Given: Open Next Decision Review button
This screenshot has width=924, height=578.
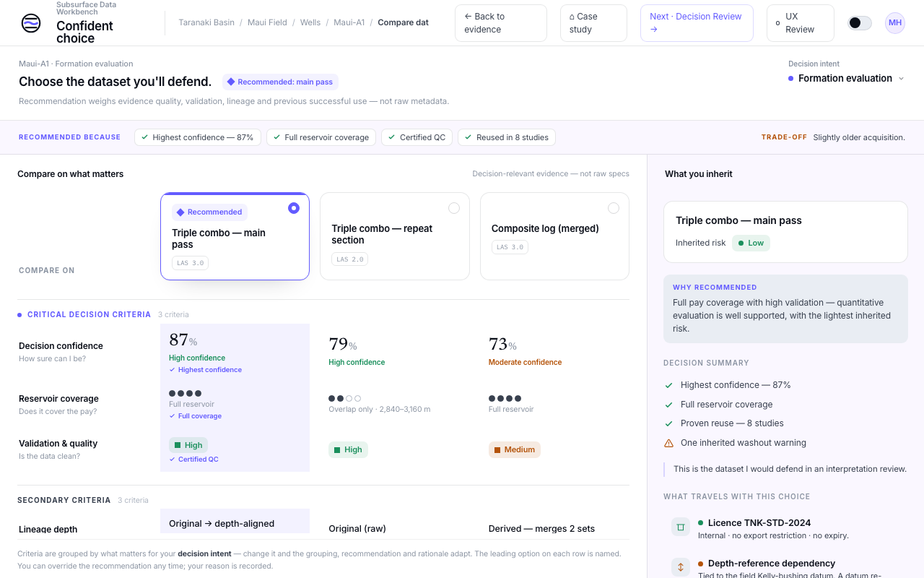Looking at the screenshot, I should pos(697,23).
